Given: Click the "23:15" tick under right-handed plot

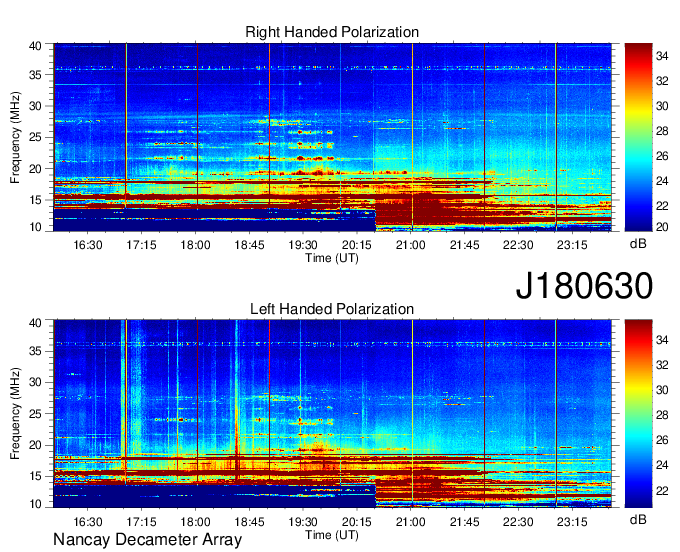Looking at the screenshot, I should pos(572,245).
